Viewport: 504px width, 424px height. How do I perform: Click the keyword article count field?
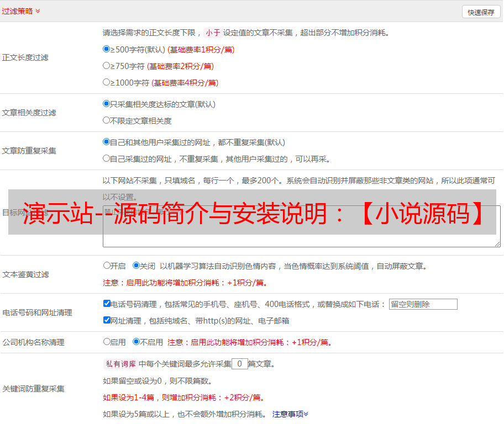click(239, 364)
